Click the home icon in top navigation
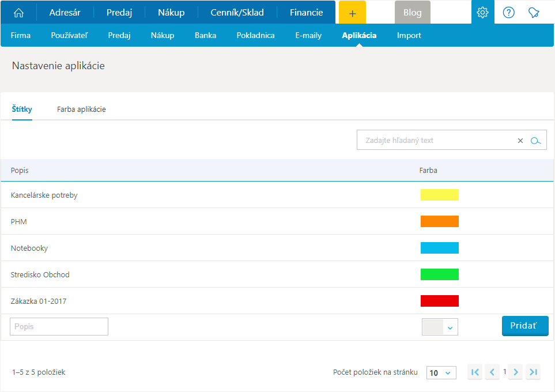Image resolution: width=555 pixels, height=392 pixels. (19, 13)
